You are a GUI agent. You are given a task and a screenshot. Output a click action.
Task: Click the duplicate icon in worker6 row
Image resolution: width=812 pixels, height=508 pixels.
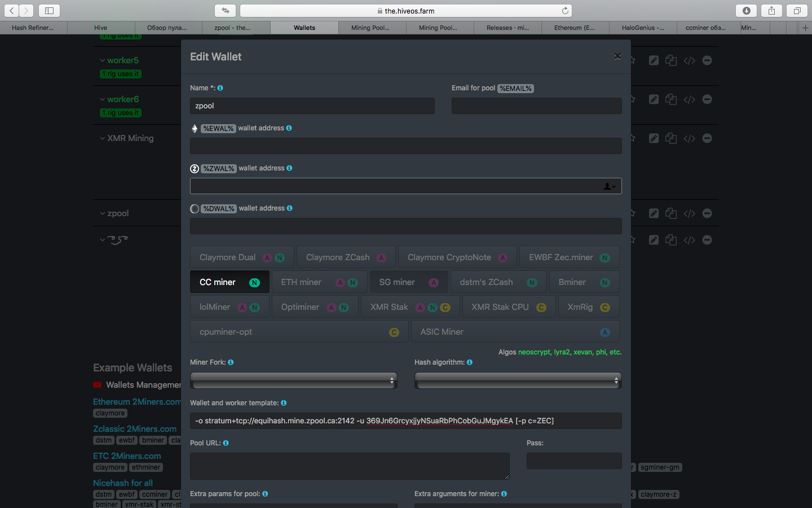[671, 99]
